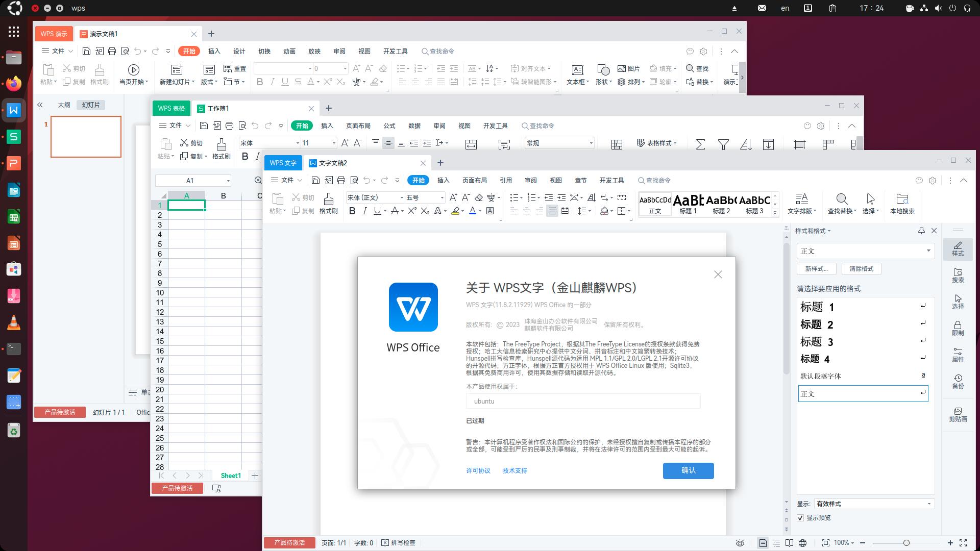Viewport: 980px width, 551px height.
Task: Open the Writer font size dropdown 五号
Action: point(442,197)
